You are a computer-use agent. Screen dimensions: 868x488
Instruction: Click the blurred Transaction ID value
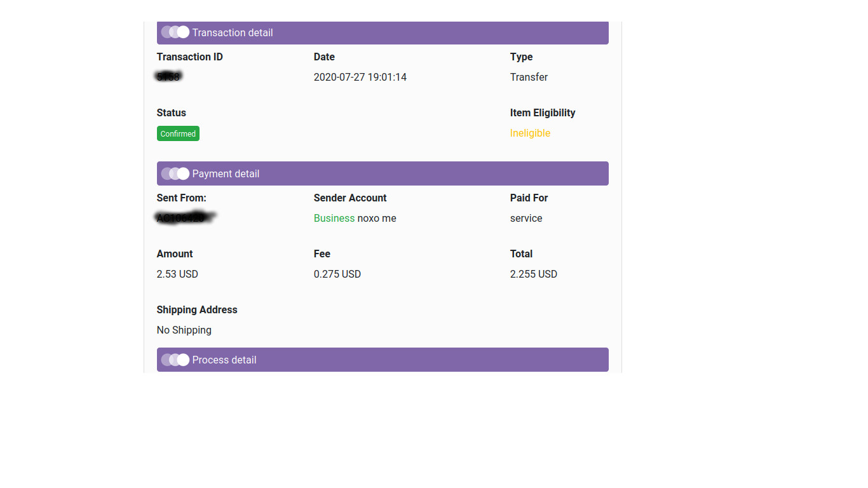[169, 77]
